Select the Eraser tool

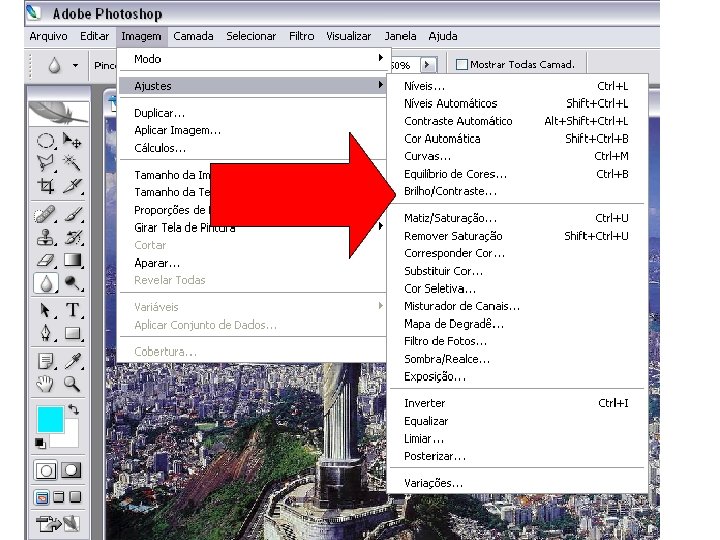[x=45, y=260]
